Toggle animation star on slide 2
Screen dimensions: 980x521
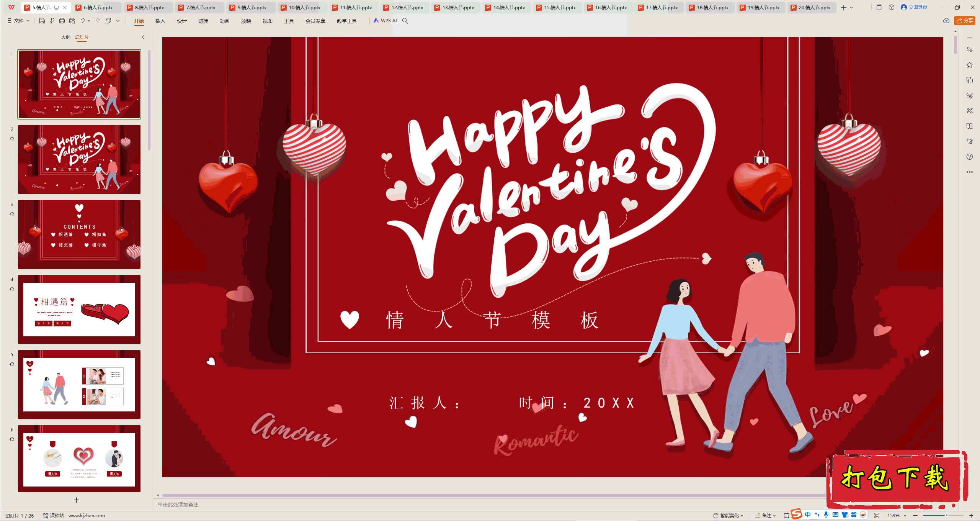coord(12,139)
